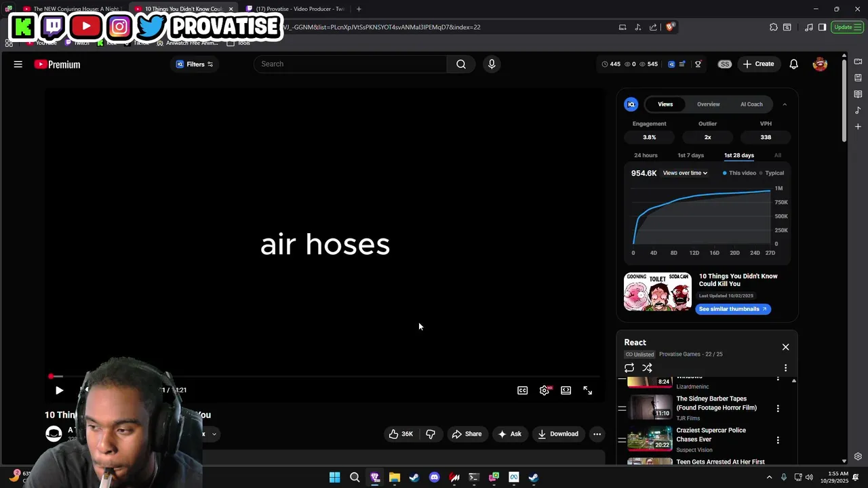Open sidebar settings gear at bottom

[x=858, y=457]
